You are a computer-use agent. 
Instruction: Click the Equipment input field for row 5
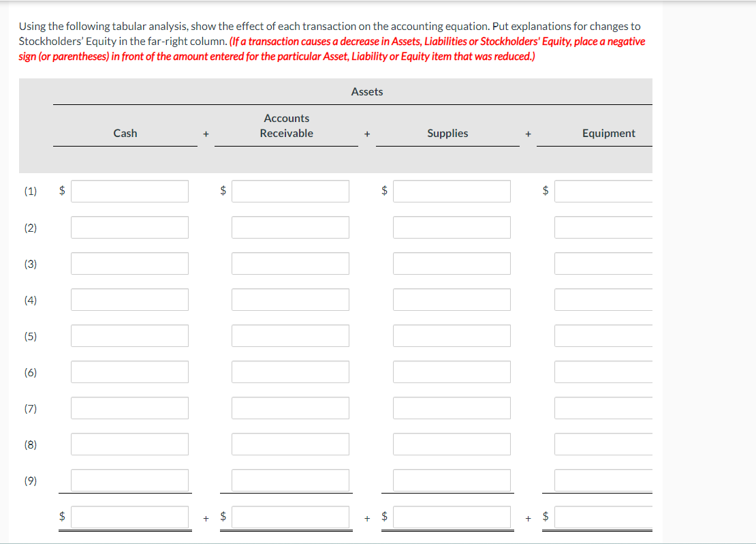tap(606, 335)
